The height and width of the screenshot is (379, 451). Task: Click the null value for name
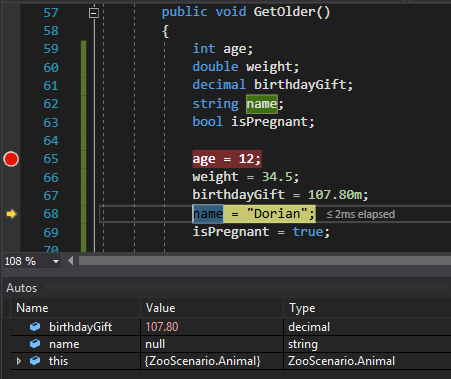click(x=155, y=344)
